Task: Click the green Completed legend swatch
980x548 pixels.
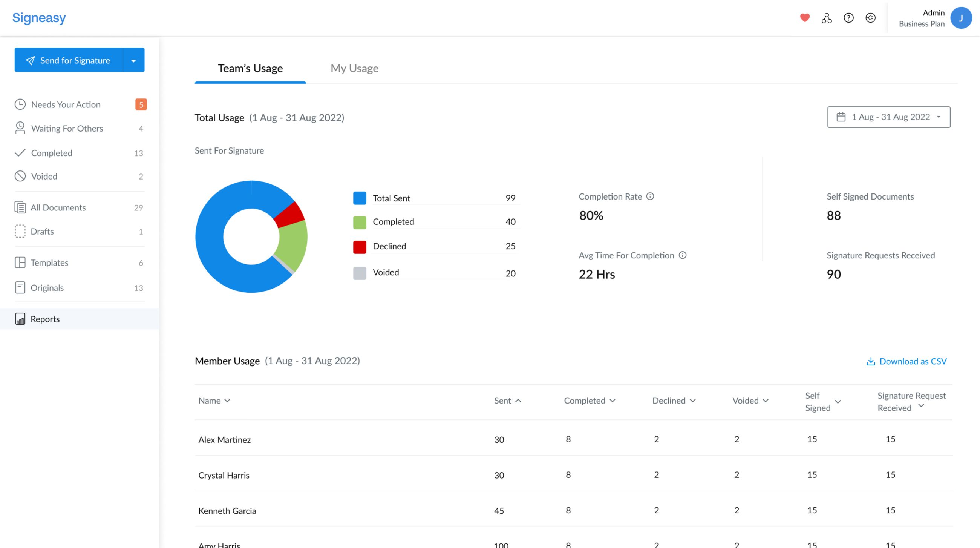Action: [x=360, y=222]
